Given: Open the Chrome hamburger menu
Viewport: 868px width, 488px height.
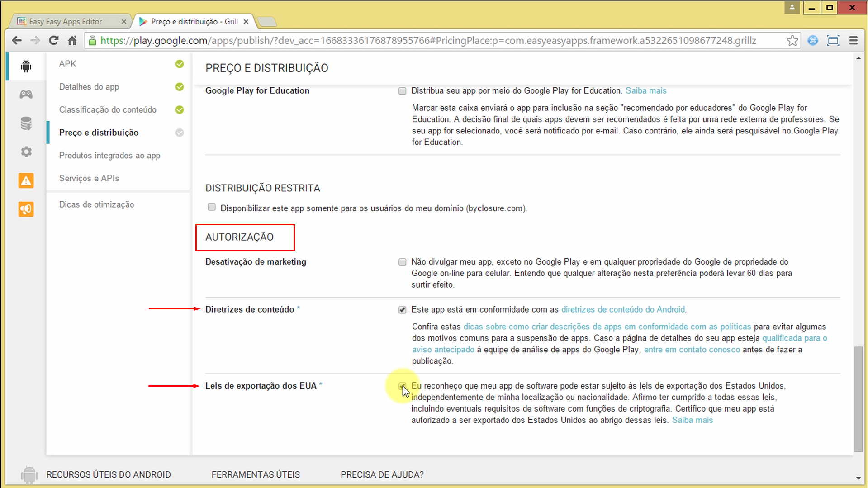Looking at the screenshot, I should click(x=853, y=40).
